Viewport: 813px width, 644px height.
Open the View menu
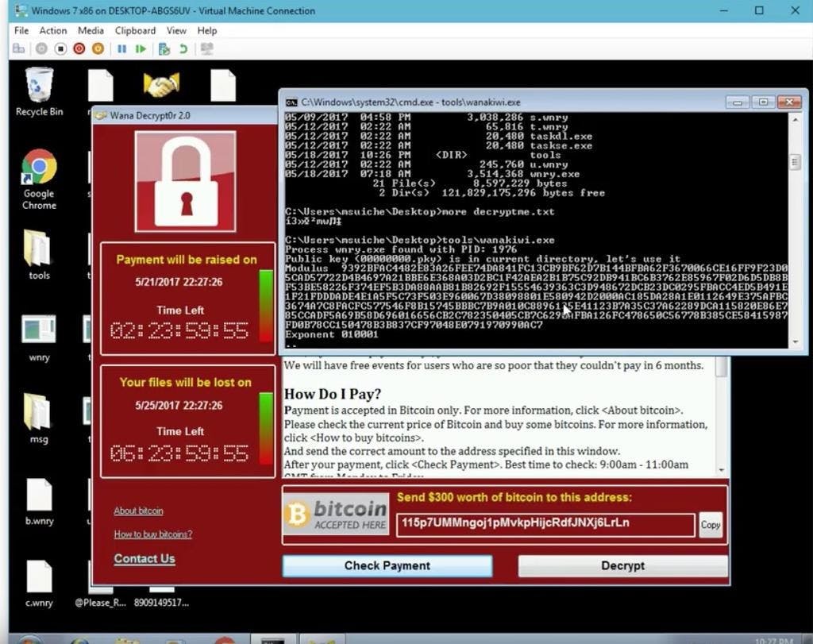pos(176,31)
